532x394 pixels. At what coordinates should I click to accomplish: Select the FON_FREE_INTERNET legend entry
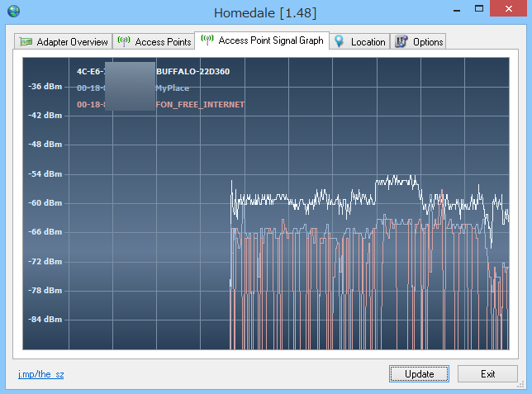pos(200,105)
